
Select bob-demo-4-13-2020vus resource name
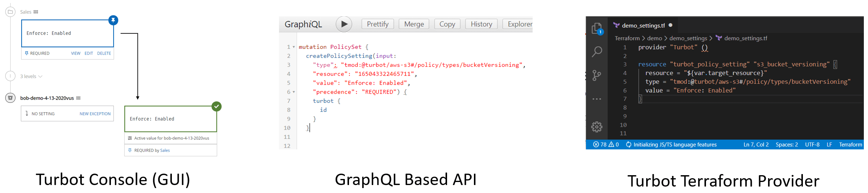(x=47, y=98)
